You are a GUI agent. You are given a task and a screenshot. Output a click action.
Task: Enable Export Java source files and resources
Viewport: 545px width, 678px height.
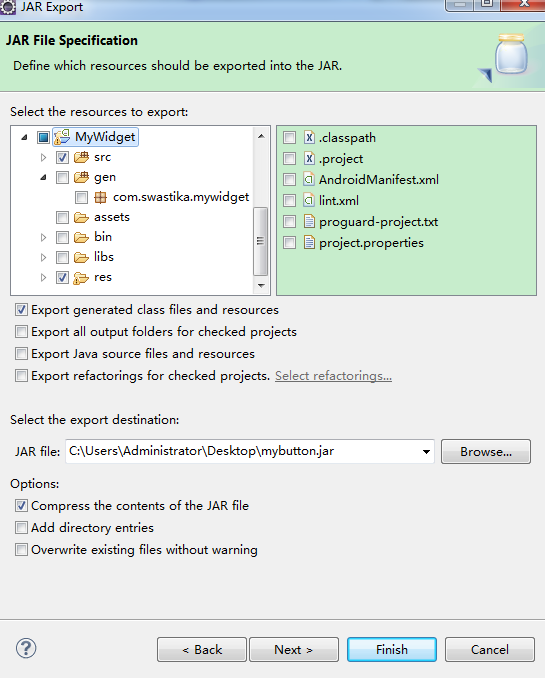(x=21, y=354)
